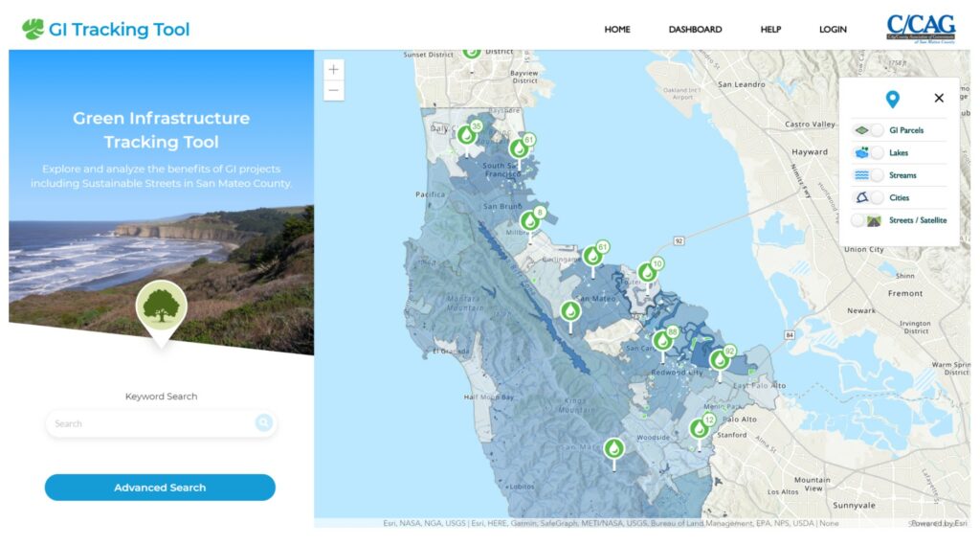Viewport: 980px width, 545px height.
Task: Click the map zoom out minus button
Action: (x=334, y=90)
